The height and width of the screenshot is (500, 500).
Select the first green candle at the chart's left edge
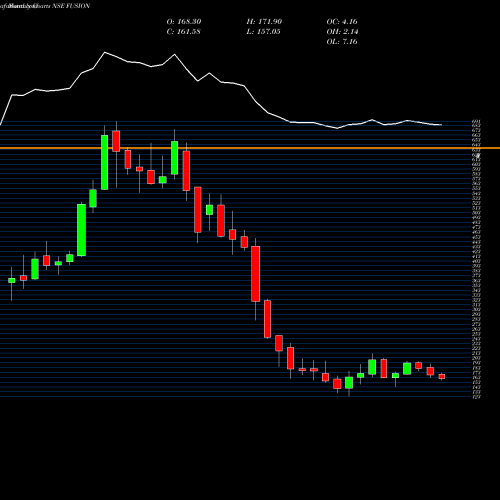pyautogui.click(x=12, y=280)
